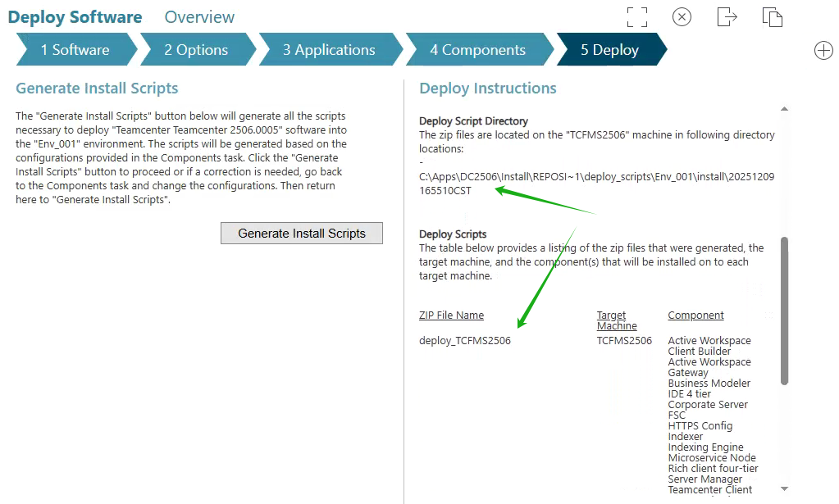The width and height of the screenshot is (839, 504).
Task: Click Deploy Instructions section heading
Action: pos(487,89)
